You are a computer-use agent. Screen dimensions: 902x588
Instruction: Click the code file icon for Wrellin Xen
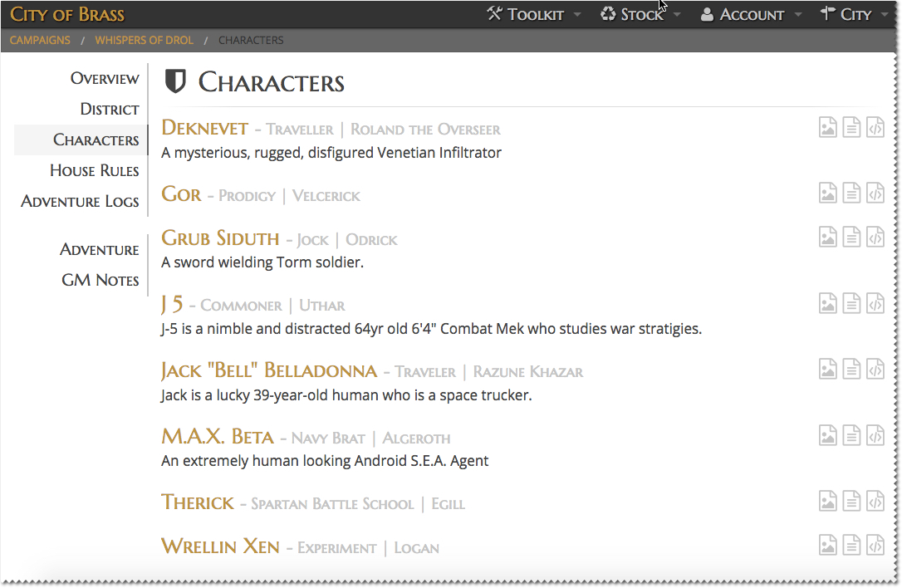875,545
